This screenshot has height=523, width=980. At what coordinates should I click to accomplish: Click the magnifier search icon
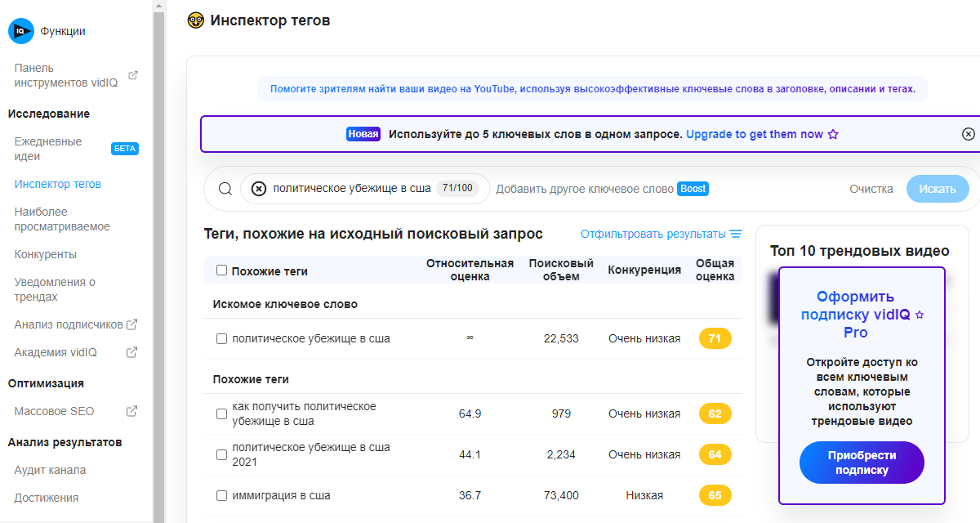[x=225, y=189]
